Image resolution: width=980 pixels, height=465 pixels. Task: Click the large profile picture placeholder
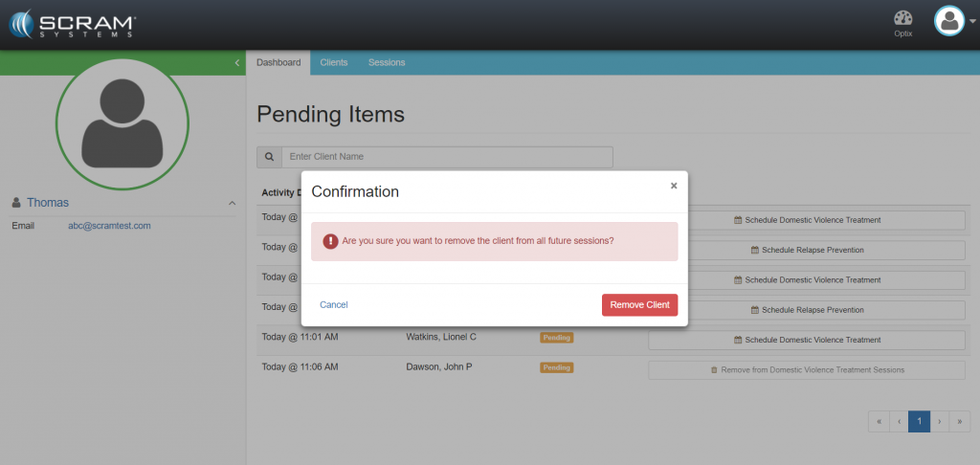click(122, 122)
